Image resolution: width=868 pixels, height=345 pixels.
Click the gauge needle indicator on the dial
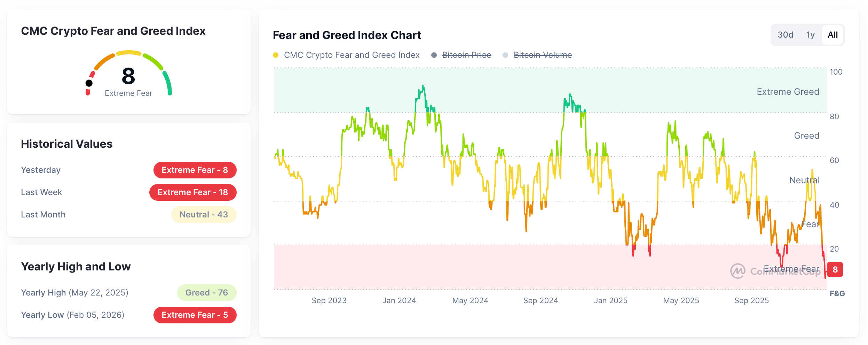(x=89, y=83)
